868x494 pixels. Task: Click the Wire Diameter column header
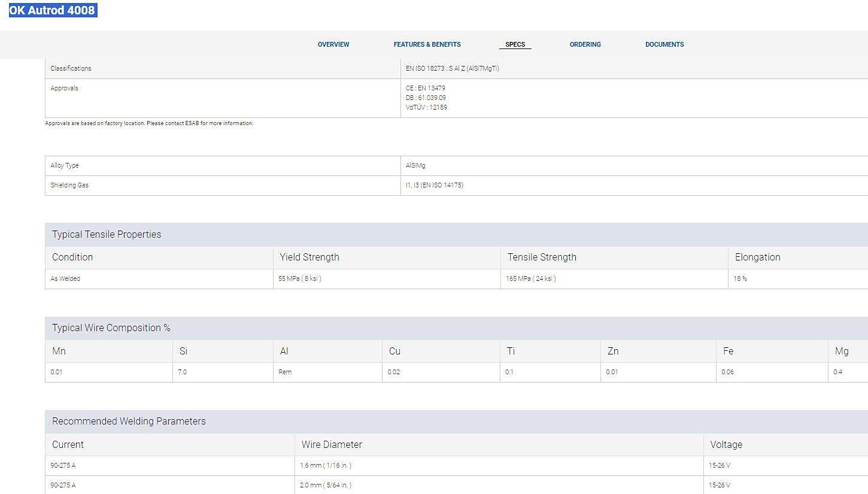click(332, 444)
